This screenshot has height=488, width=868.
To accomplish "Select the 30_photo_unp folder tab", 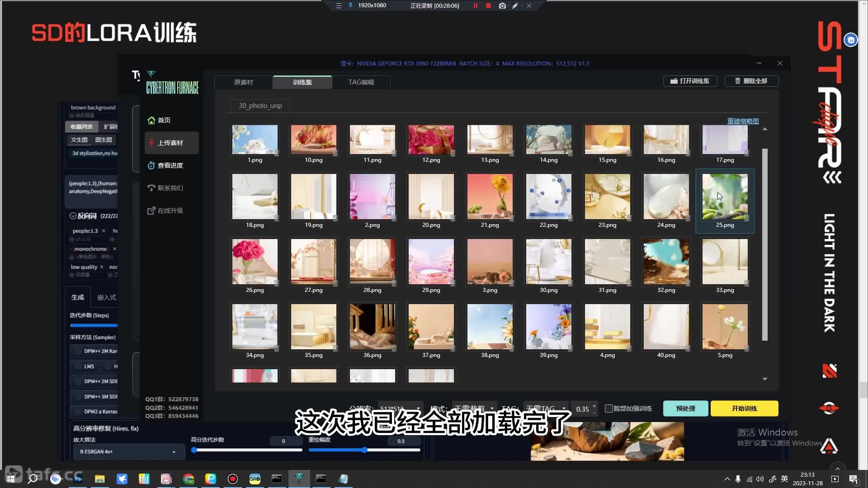I will (x=260, y=105).
